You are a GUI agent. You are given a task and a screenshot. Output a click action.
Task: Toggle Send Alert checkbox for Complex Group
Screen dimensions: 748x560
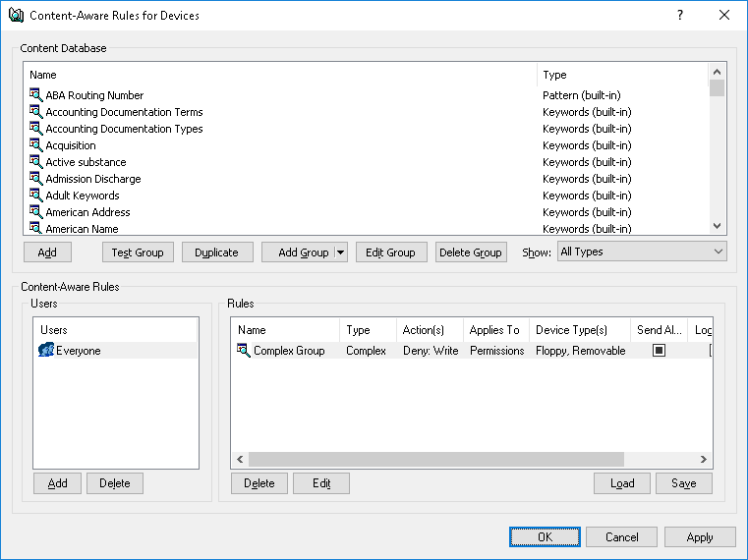(x=660, y=351)
